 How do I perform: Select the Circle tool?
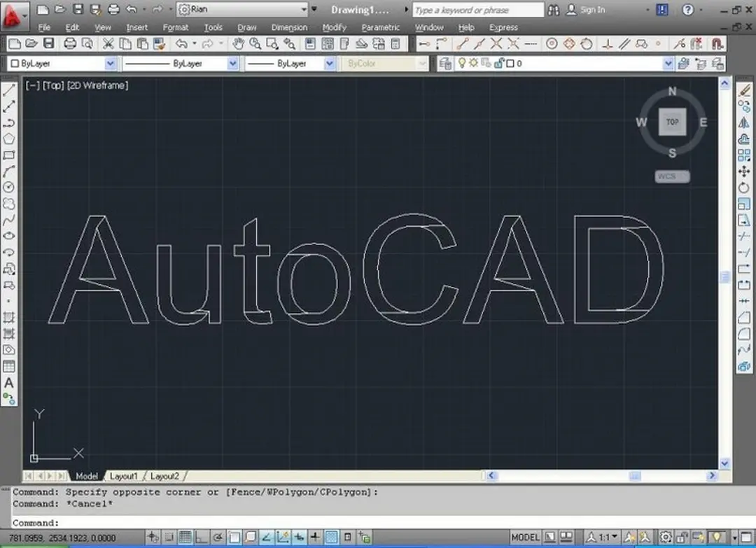tap(9, 188)
